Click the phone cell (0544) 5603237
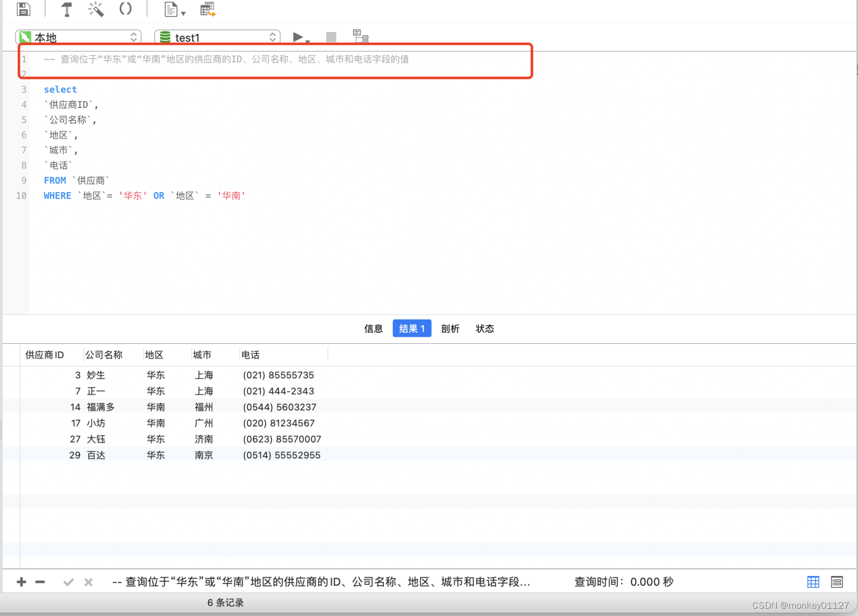858x616 pixels. pos(280,407)
